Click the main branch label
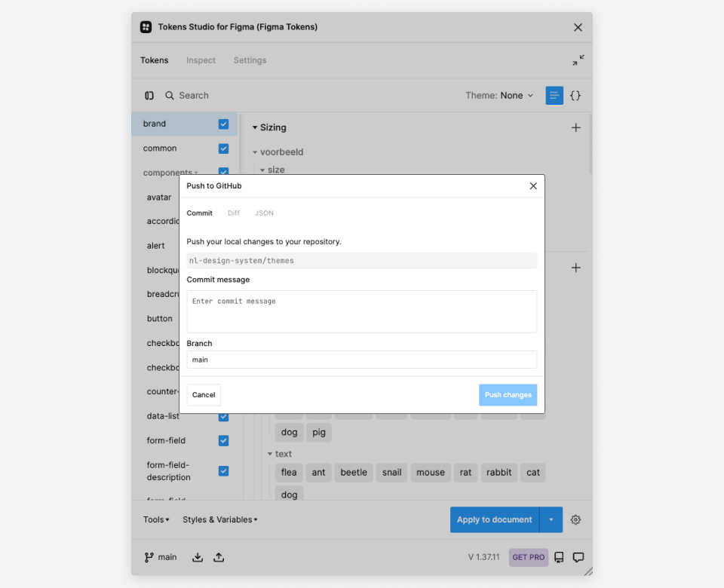This screenshot has width=724, height=588. point(167,557)
